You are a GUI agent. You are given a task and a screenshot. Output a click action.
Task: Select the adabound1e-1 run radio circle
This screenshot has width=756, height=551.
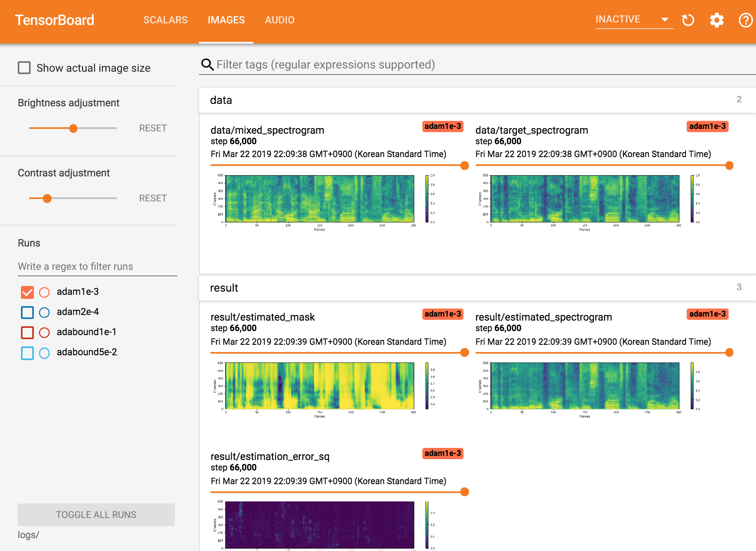pyautogui.click(x=44, y=332)
